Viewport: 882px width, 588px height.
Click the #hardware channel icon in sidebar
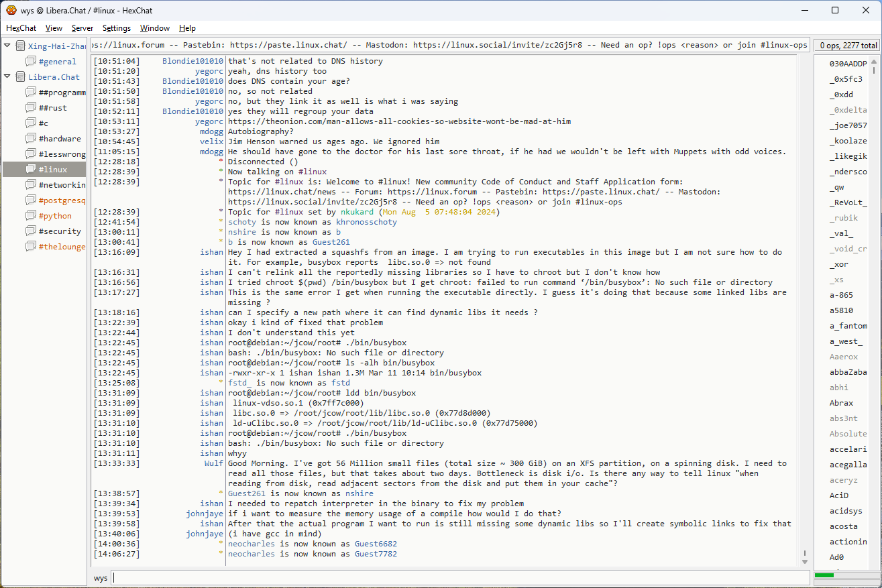click(x=31, y=139)
